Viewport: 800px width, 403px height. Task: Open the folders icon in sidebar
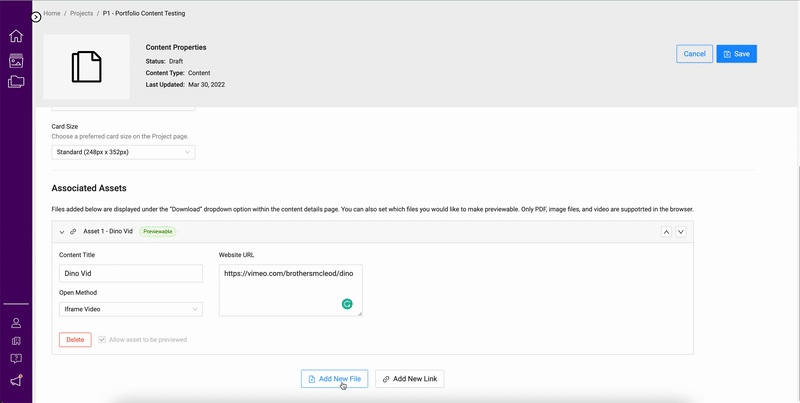point(16,82)
